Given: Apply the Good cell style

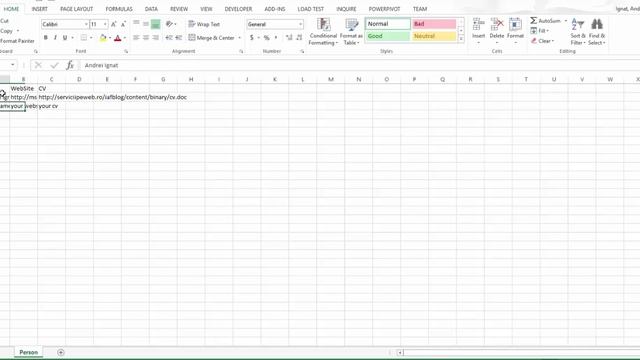Looking at the screenshot, I should click(x=388, y=36).
